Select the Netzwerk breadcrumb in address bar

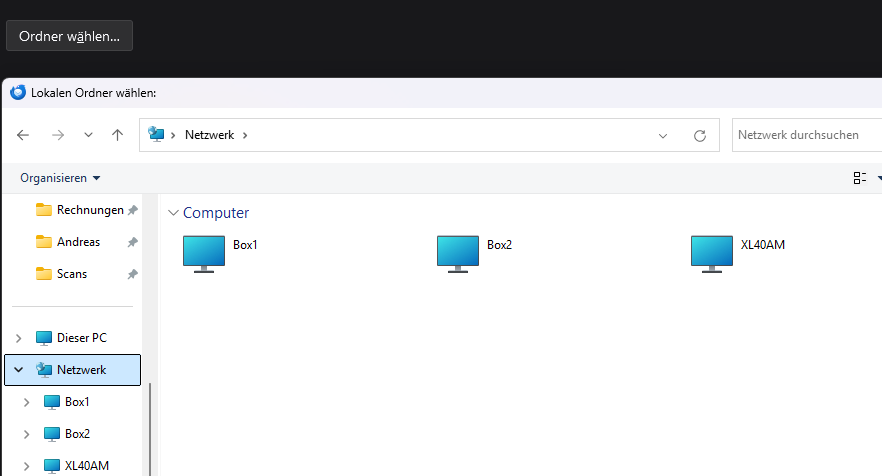[x=209, y=135]
